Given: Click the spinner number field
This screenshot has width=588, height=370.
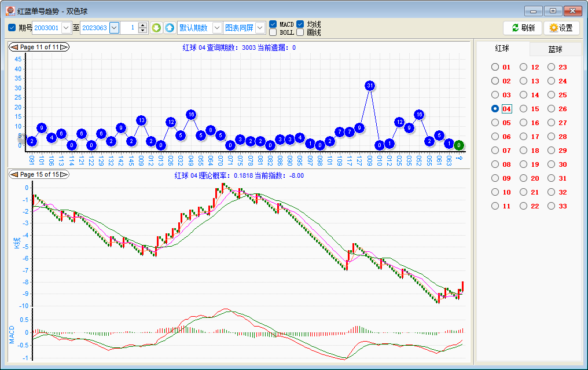Looking at the screenshot, I should (x=129, y=28).
